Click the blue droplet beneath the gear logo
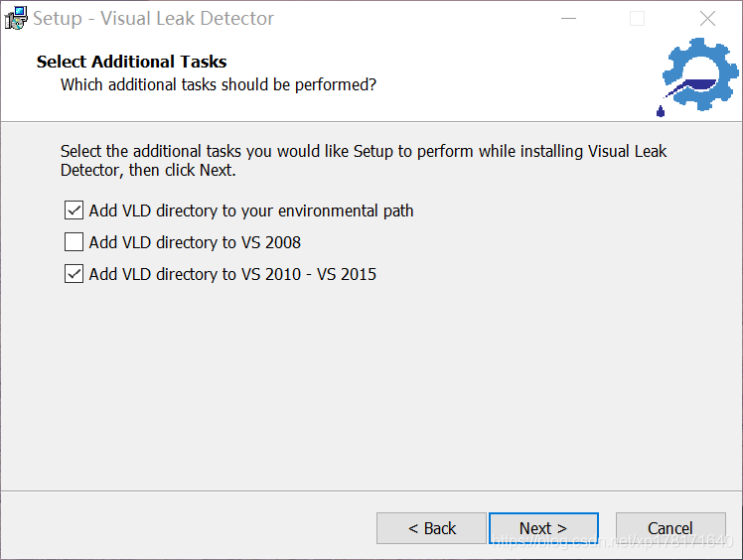The image size is (743, 560). tap(661, 109)
